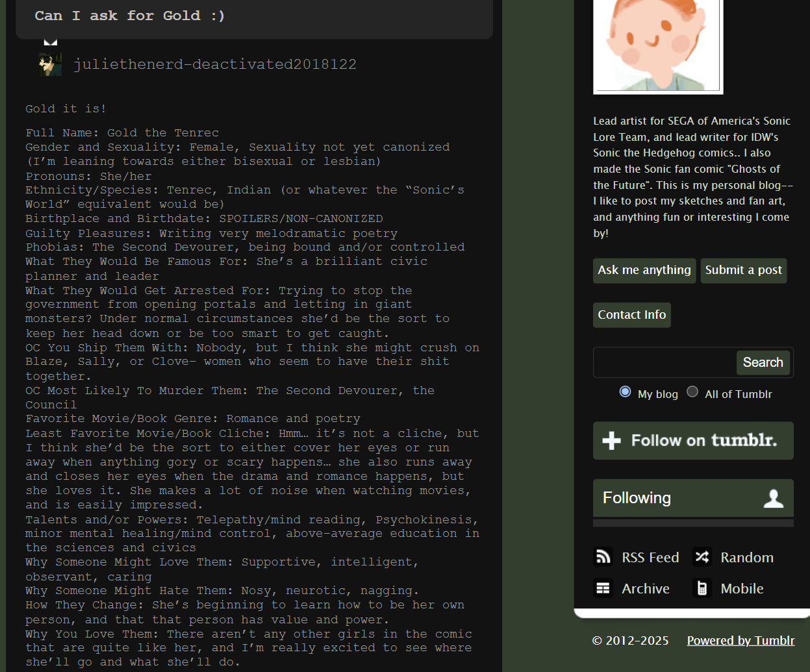Select the My blog search option
Viewport: 810px width, 672px height.
(625, 392)
